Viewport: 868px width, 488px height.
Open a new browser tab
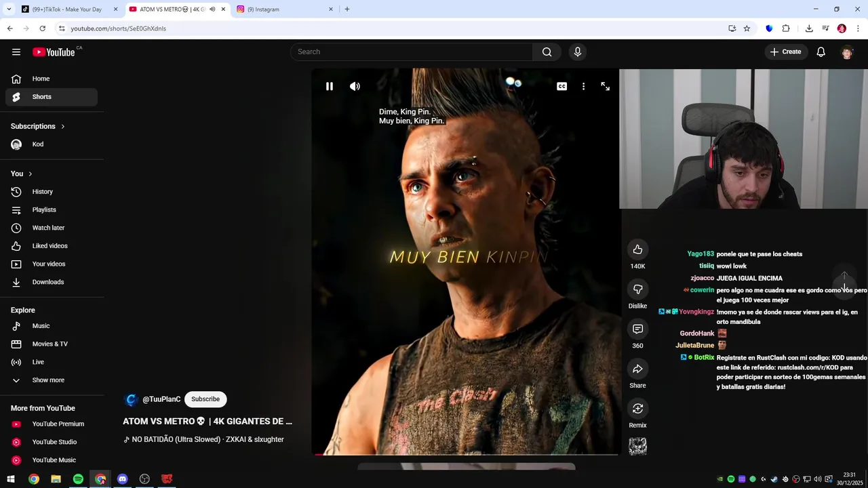point(347,9)
